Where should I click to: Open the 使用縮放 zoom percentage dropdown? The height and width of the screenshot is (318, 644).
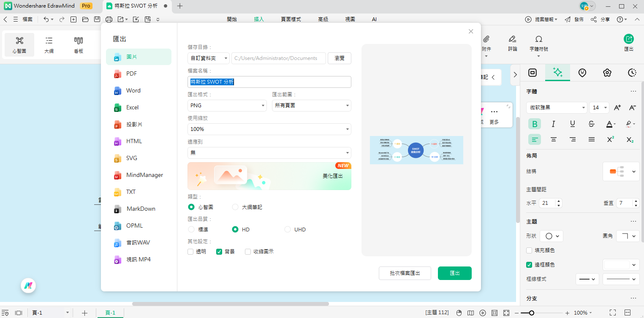(269, 129)
